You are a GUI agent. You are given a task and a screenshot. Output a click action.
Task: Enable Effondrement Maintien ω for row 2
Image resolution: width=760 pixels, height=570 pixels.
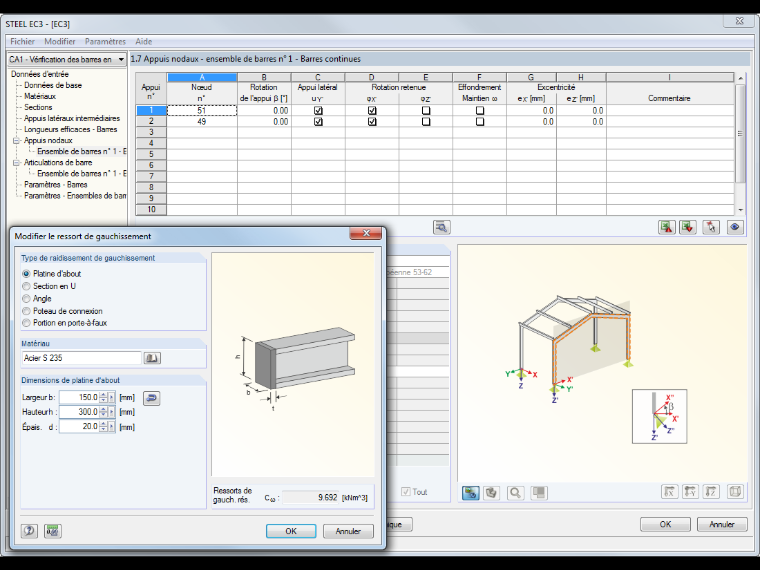coord(480,122)
